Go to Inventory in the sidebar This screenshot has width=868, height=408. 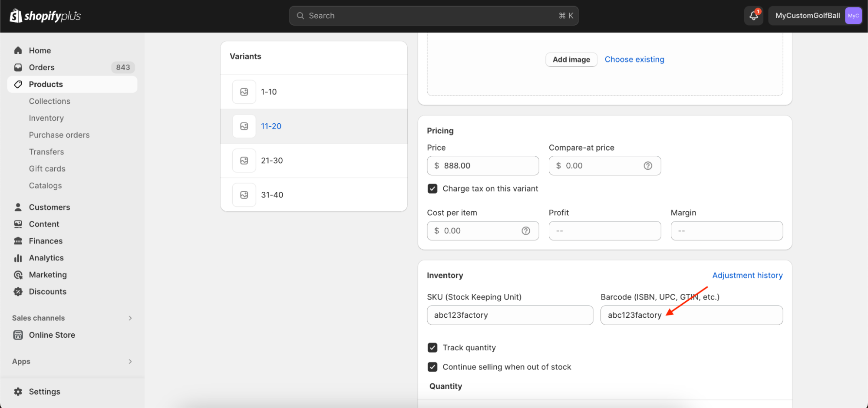pos(46,118)
